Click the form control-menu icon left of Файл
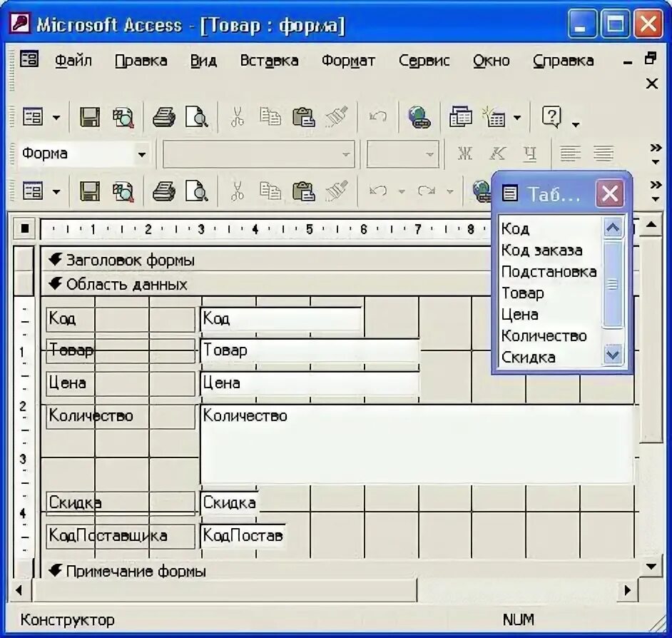Viewport: 672px width, 638px height. (29, 60)
